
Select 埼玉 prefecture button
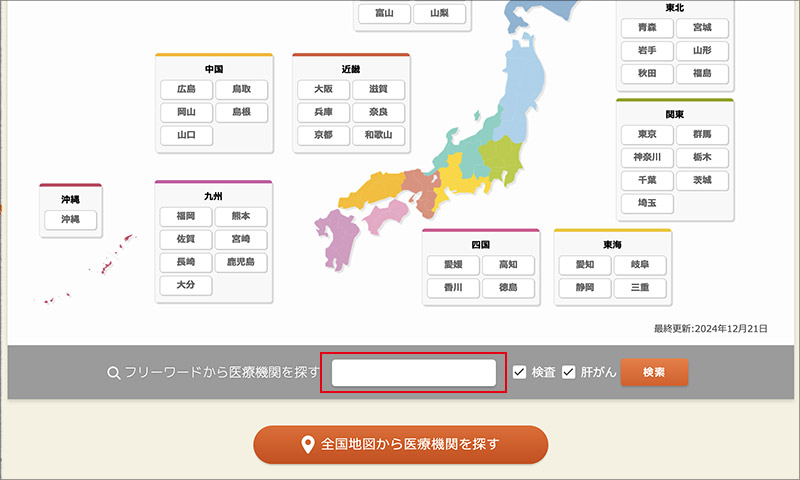coord(647,204)
